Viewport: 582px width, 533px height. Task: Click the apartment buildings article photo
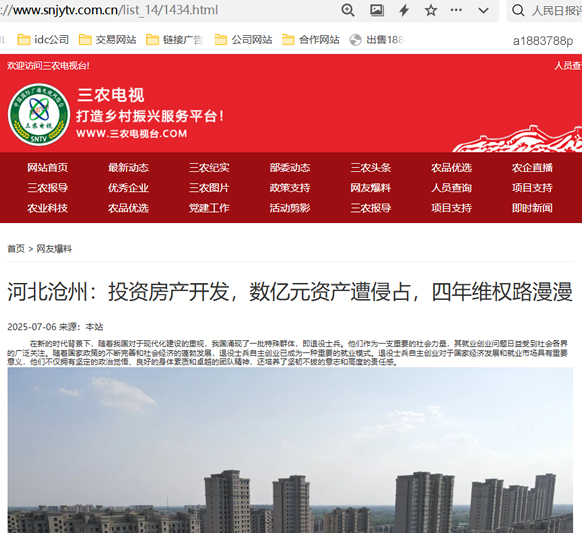click(290, 450)
